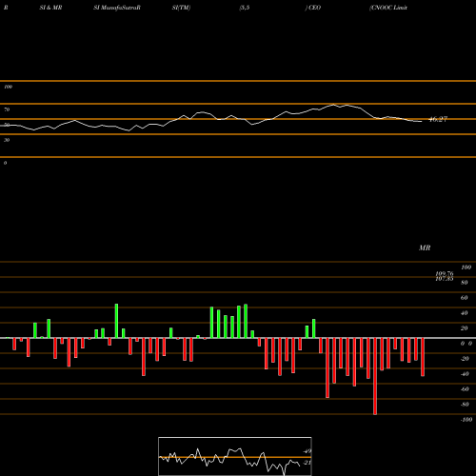The image size is (476, 476).
Task: Click the MR label above the histogram
Action: point(425,248)
